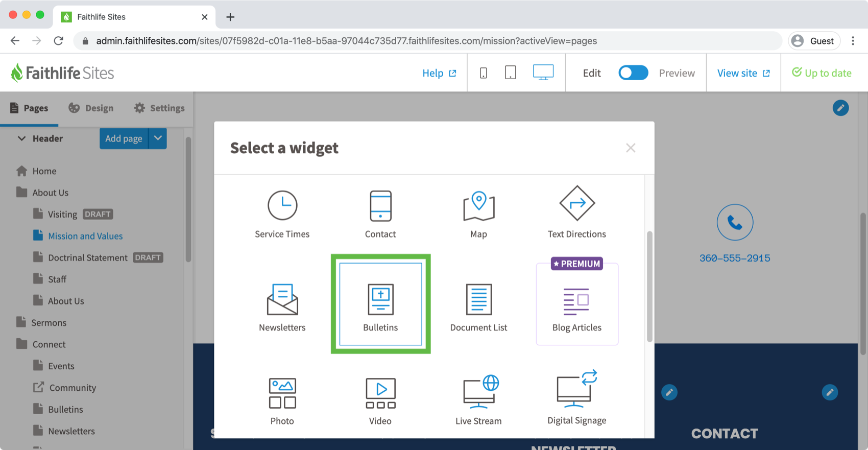Viewport: 868px width, 450px height.
Task: Open the Guest profile menu
Action: pyautogui.click(x=814, y=41)
